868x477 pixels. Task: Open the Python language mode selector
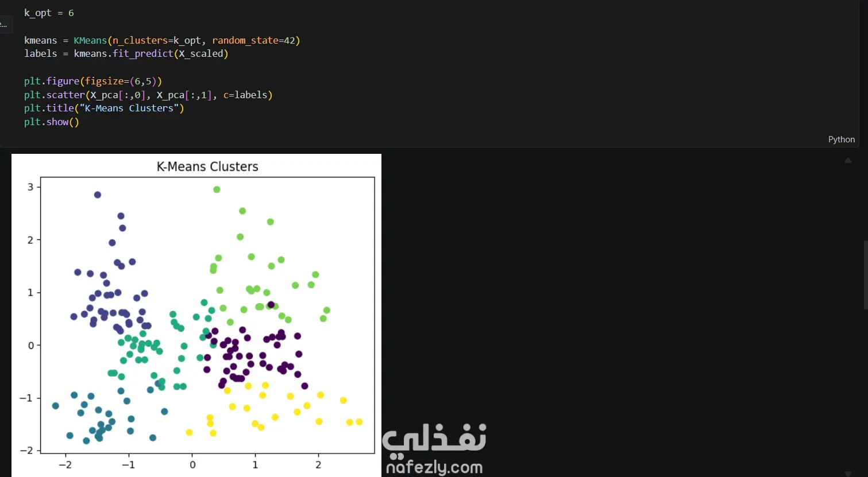(x=841, y=139)
